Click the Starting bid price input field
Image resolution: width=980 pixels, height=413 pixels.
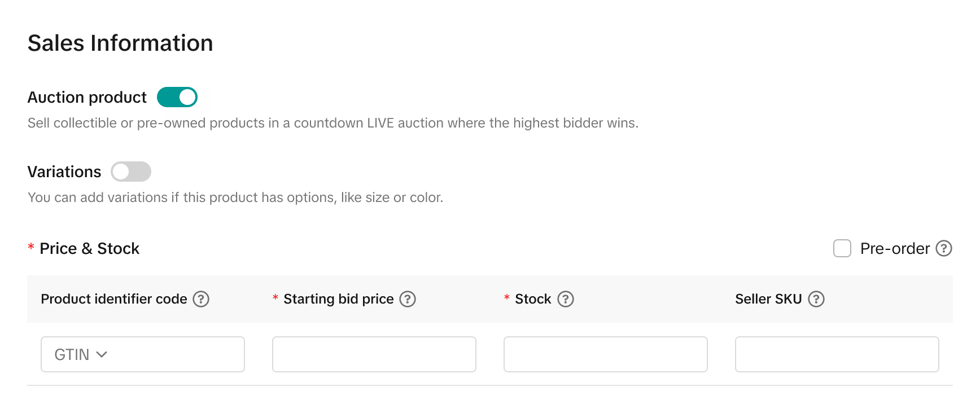[x=374, y=354]
